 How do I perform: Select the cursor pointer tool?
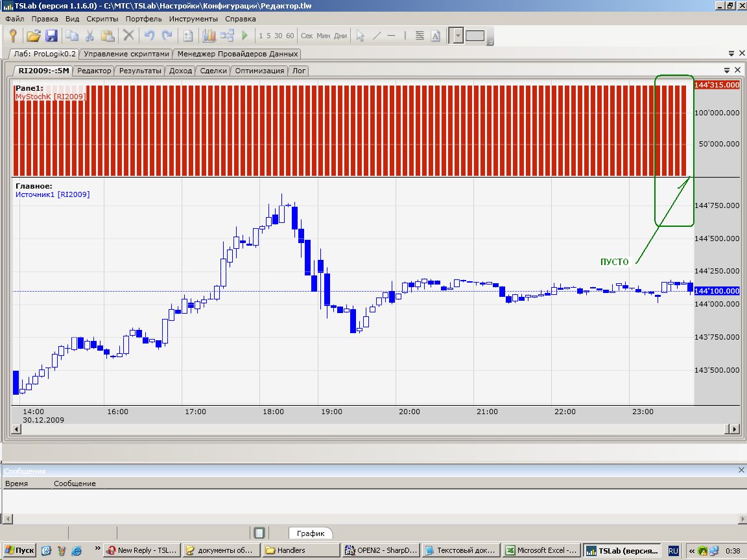point(361,36)
